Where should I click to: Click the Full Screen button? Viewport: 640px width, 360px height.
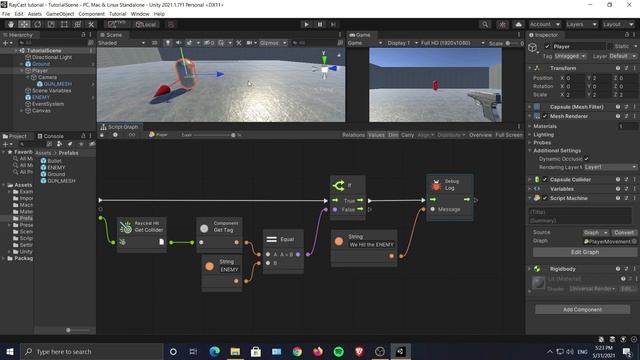pos(509,135)
